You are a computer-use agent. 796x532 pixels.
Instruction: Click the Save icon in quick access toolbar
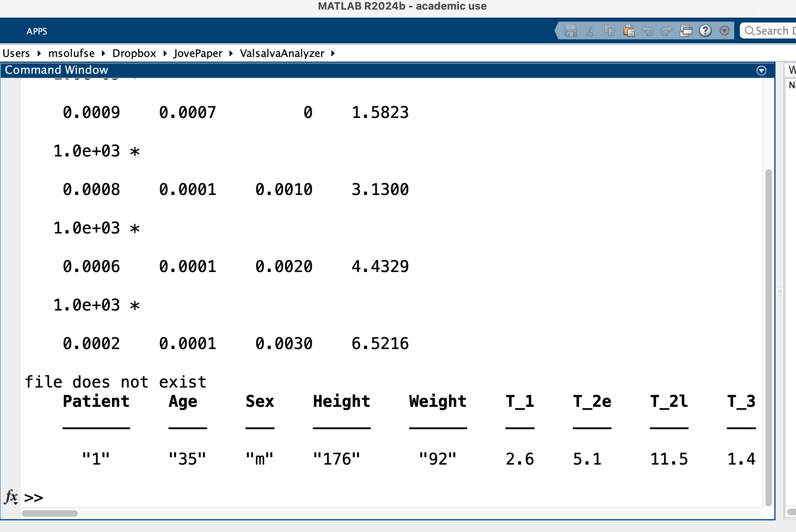coord(570,31)
